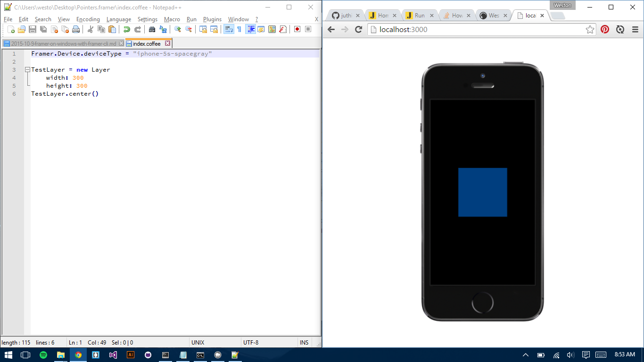Collapse the TestLayer code fold marker
Screen dimensions: 644x362
point(27,70)
